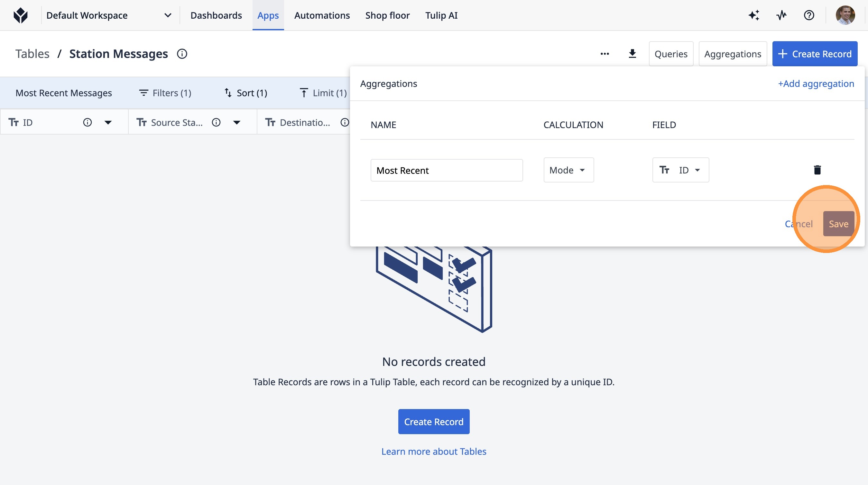Click info icon next to Station Messages
This screenshot has height=485, width=868.
tap(182, 54)
